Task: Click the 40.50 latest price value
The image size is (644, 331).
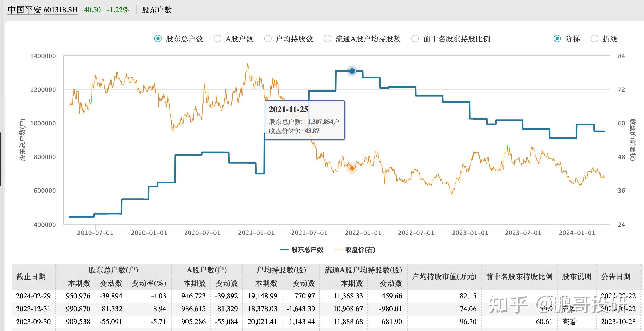Action: tap(92, 10)
